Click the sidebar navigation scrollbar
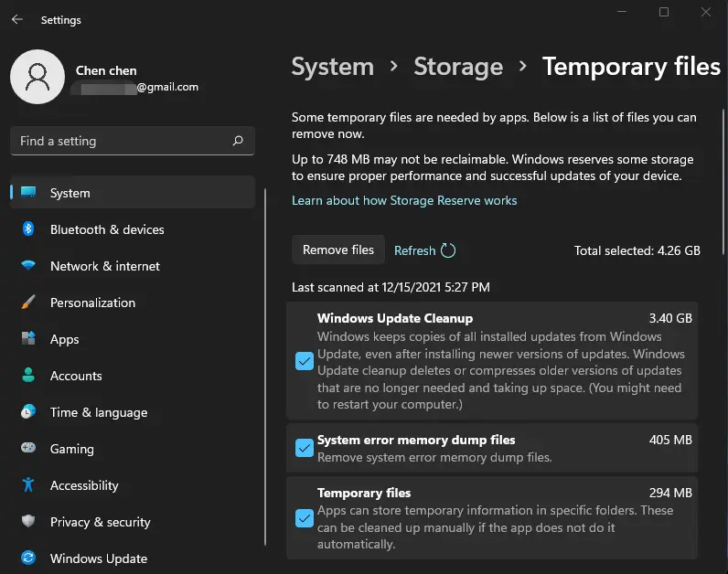728x574 pixels. click(x=265, y=367)
